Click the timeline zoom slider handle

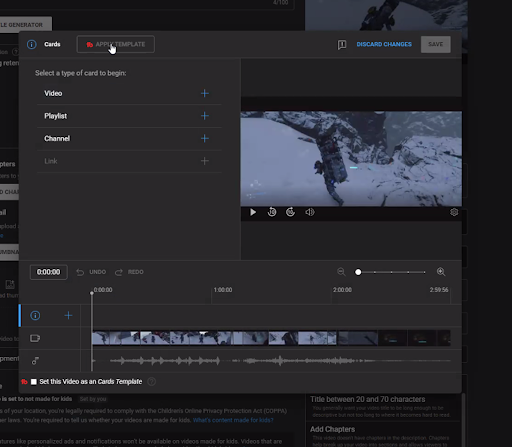pyautogui.click(x=358, y=272)
